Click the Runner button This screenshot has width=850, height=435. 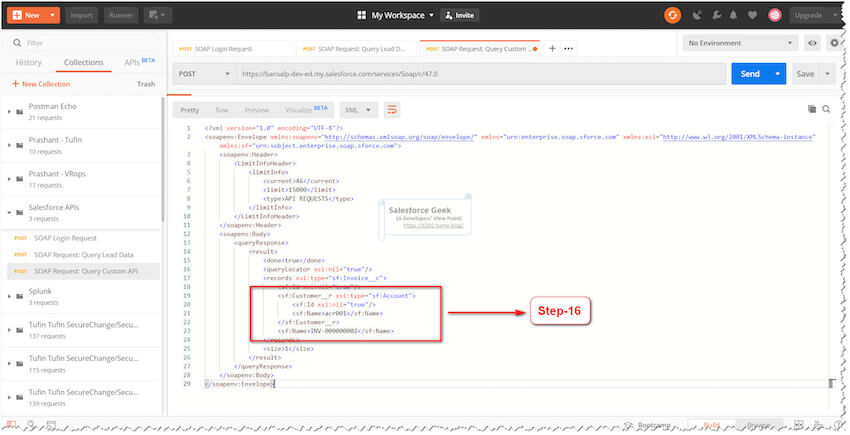tap(121, 15)
